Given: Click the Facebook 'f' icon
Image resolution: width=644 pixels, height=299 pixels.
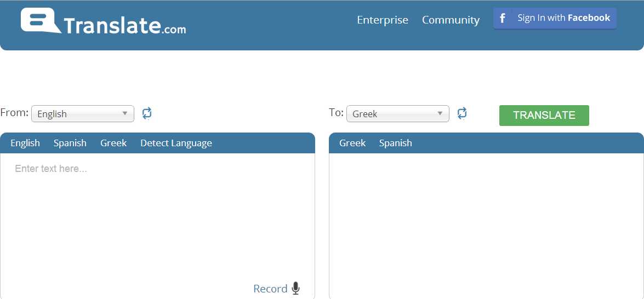Looking at the screenshot, I should click(x=503, y=18).
